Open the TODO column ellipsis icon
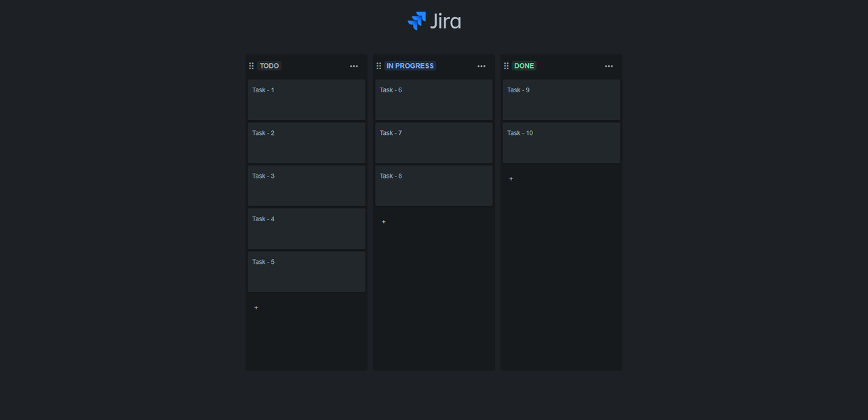868x420 pixels. pyautogui.click(x=354, y=66)
